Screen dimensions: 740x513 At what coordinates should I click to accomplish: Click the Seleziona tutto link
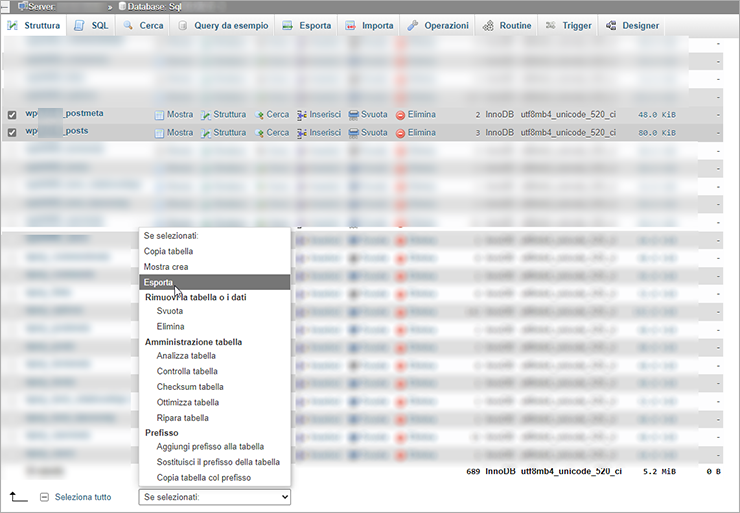click(x=83, y=497)
